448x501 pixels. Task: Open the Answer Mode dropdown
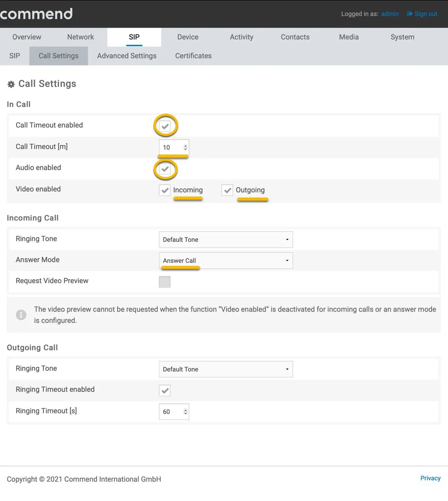tap(226, 260)
